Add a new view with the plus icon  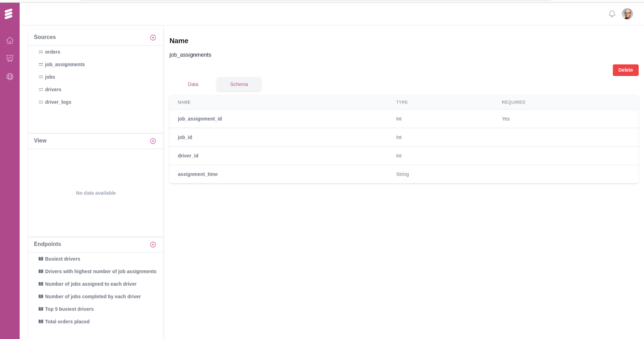153,141
